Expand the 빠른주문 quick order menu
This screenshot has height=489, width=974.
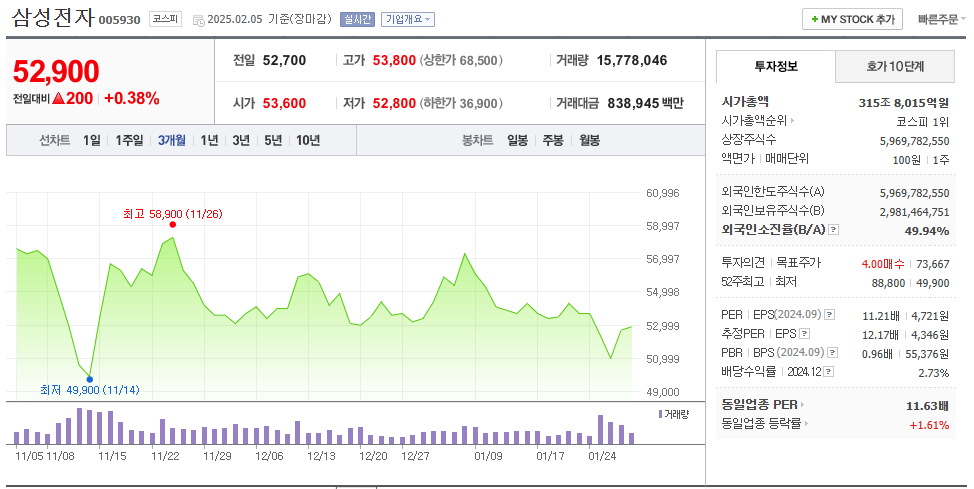[x=942, y=19]
